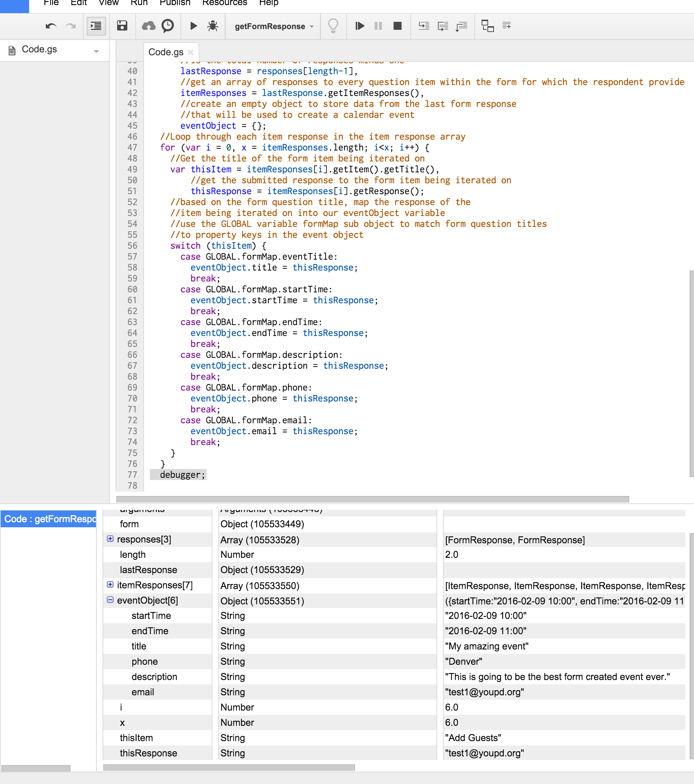Click the debugger variables horizontal scrollbar

[229, 767]
